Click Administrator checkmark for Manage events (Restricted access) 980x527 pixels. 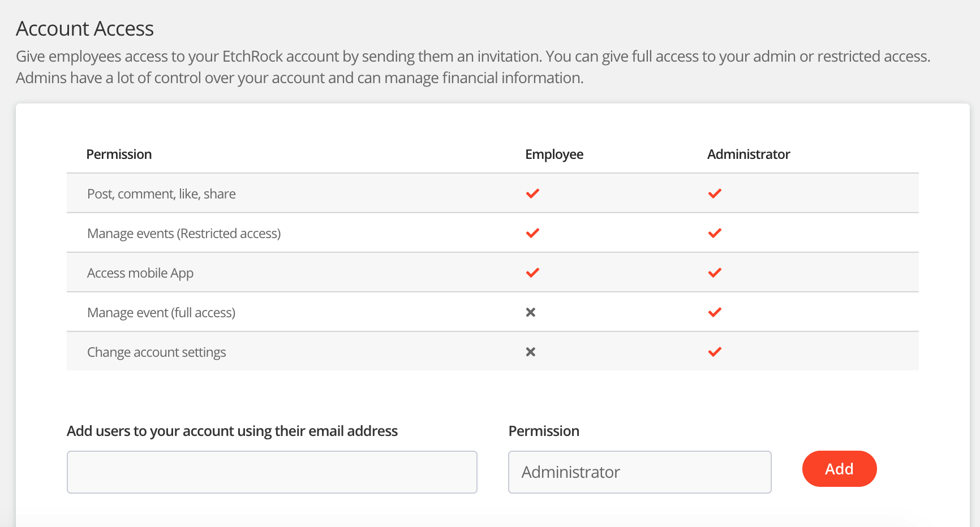[715, 233]
